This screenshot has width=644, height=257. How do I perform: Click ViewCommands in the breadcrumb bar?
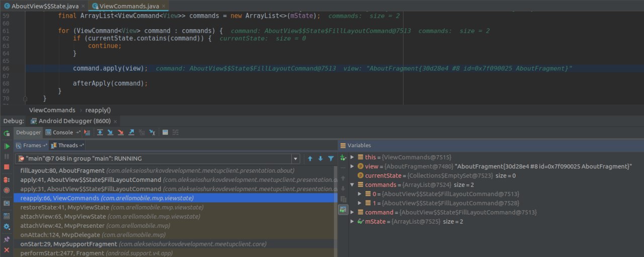point(52,110)
